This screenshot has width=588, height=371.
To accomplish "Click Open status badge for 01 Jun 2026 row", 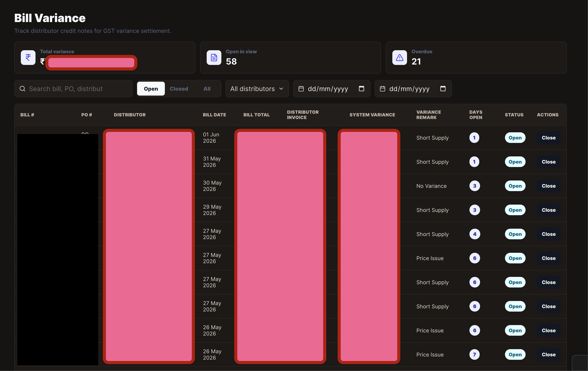I will click(x=515, y=138).
